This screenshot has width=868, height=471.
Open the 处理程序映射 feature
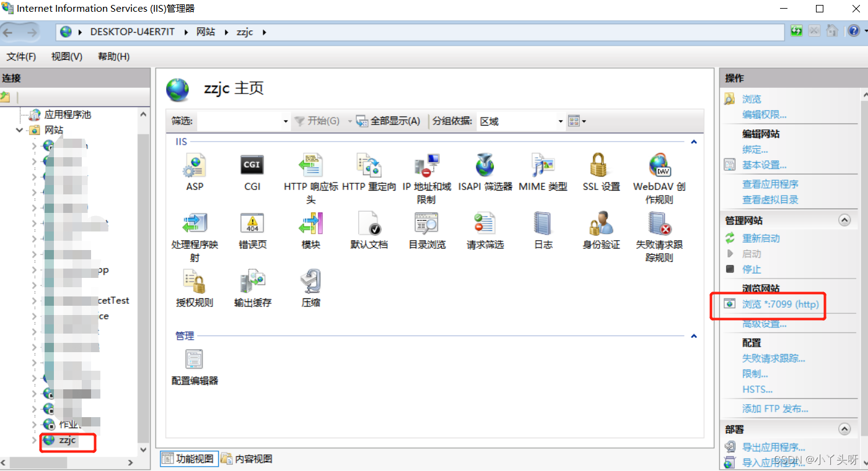[195, 237]
